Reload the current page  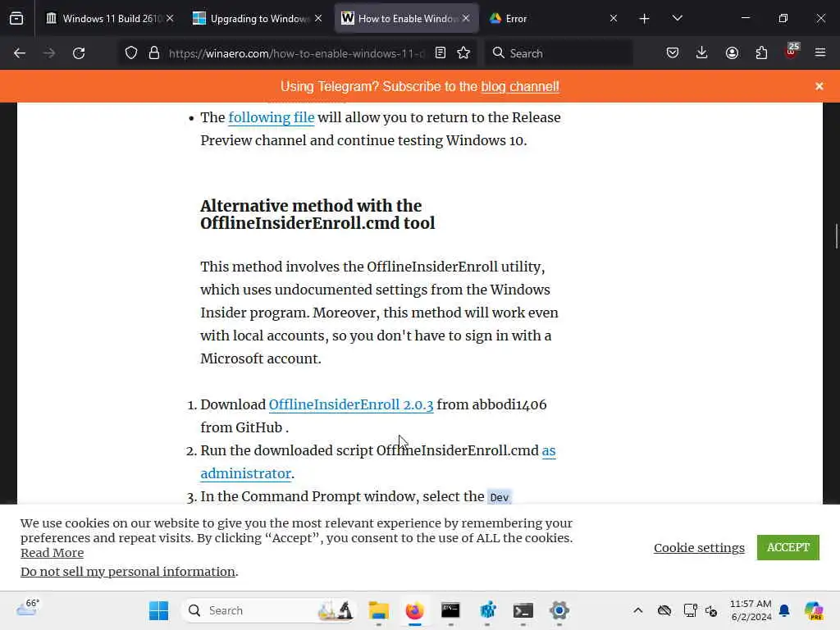[79, 53]
